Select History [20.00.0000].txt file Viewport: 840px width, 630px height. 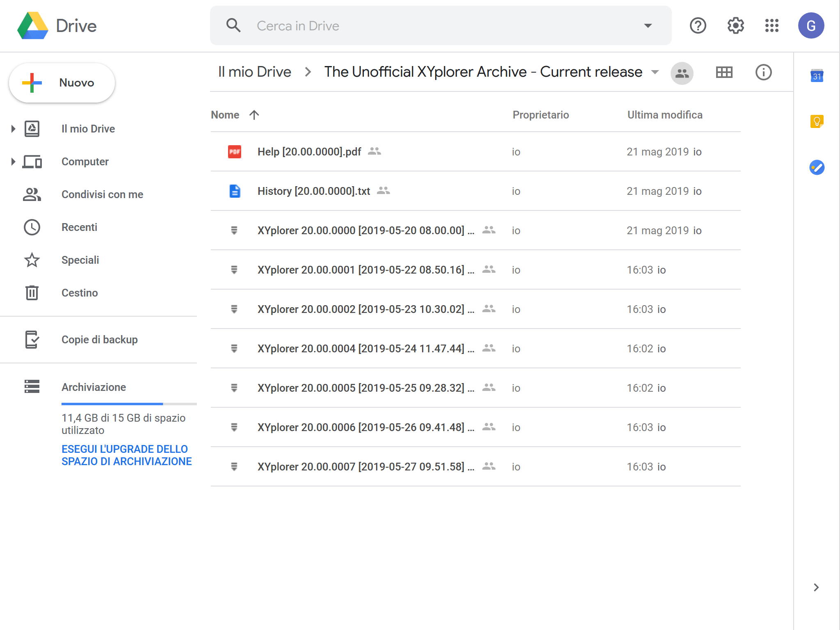coord(476,191)
